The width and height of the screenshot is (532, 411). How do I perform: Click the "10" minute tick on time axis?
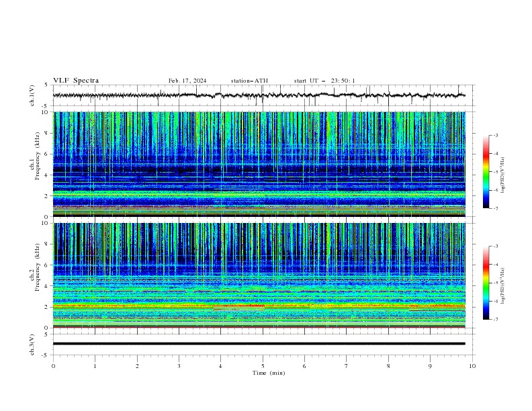coord(472,366)
